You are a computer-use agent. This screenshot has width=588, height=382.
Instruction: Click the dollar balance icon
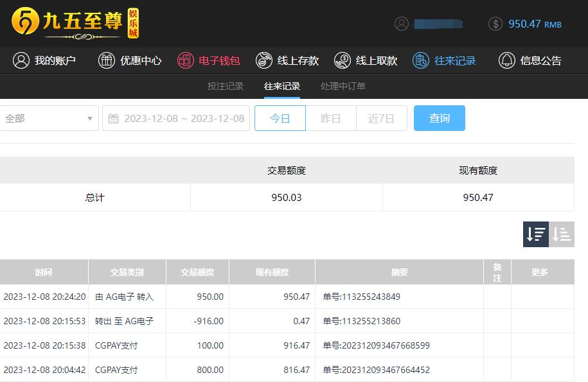(x=495, y=24)
